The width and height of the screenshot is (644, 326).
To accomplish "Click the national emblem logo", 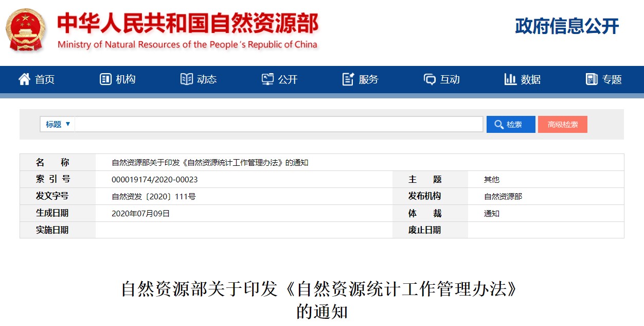I will click(25, 30).
